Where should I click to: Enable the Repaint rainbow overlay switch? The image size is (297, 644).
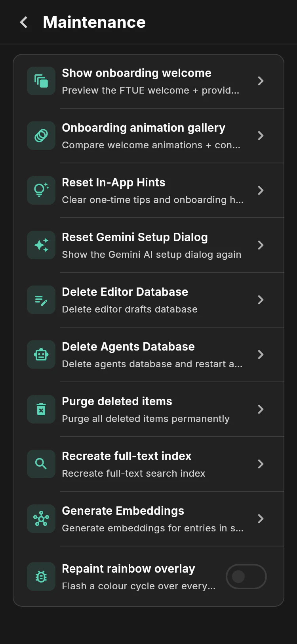coord(246,577)
